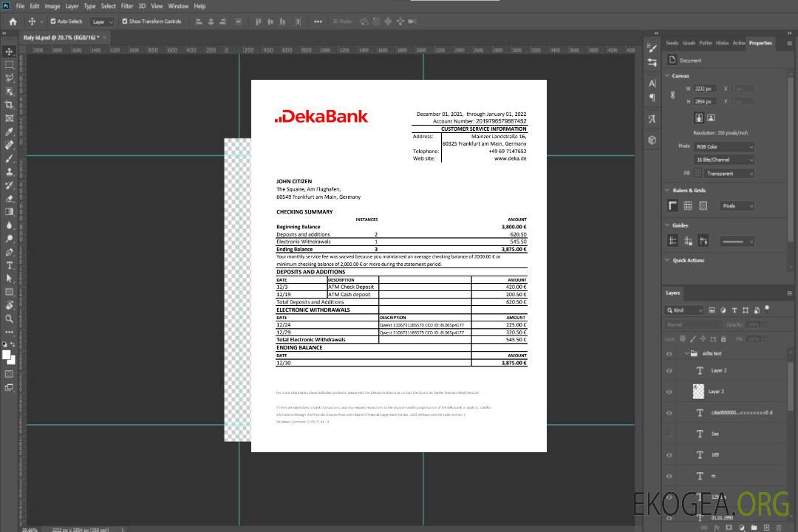Image resolution: width=798 pixels, height=532 pixels.
Task: Hide the 'adite text' group
Action: coord(669,354)
